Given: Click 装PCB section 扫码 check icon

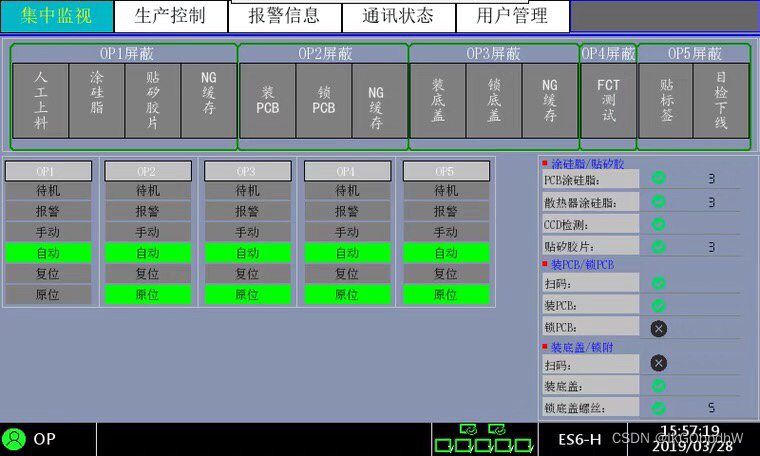Looking at the screenshot, I should (x=658, y=283).
